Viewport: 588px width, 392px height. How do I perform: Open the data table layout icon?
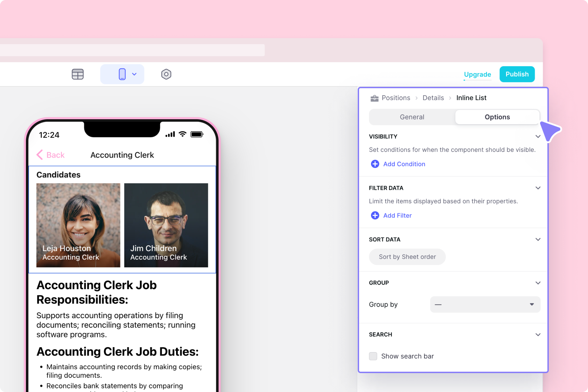tap(78, 74)
